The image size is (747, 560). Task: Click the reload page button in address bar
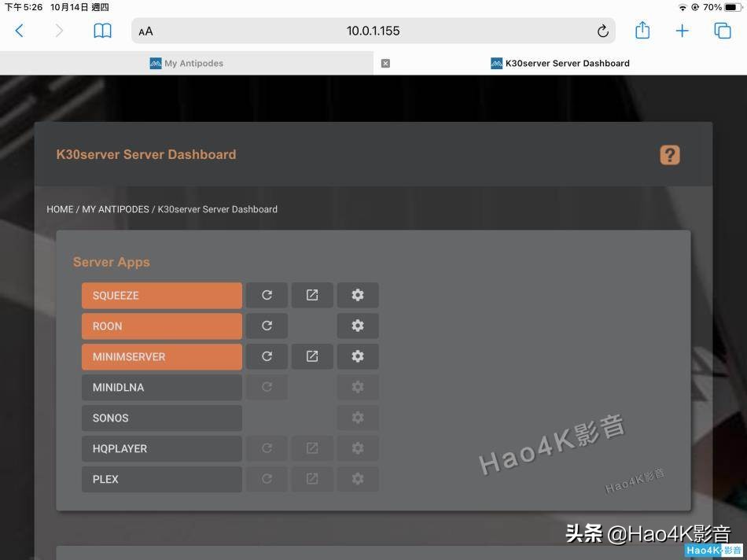[x=602, y=31]
